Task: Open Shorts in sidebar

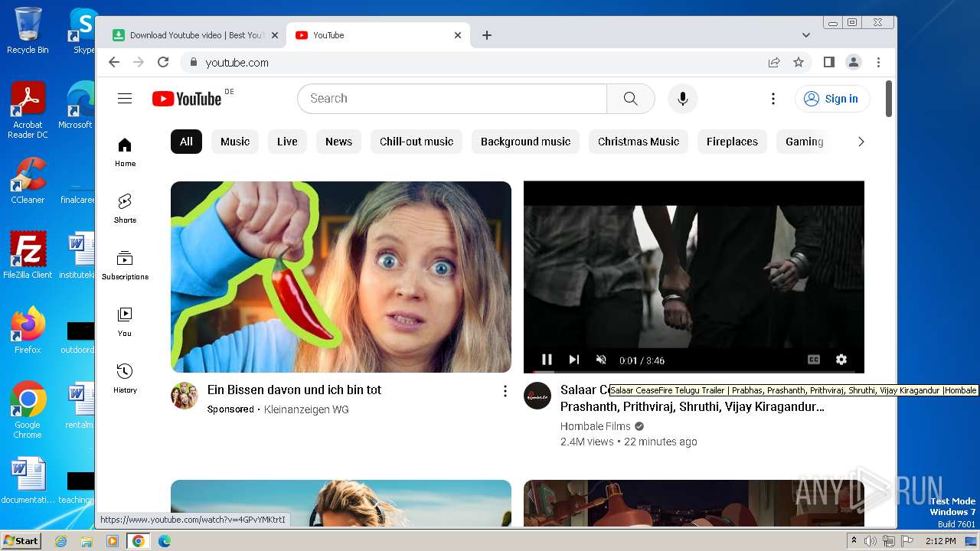Action: [125, 209]
